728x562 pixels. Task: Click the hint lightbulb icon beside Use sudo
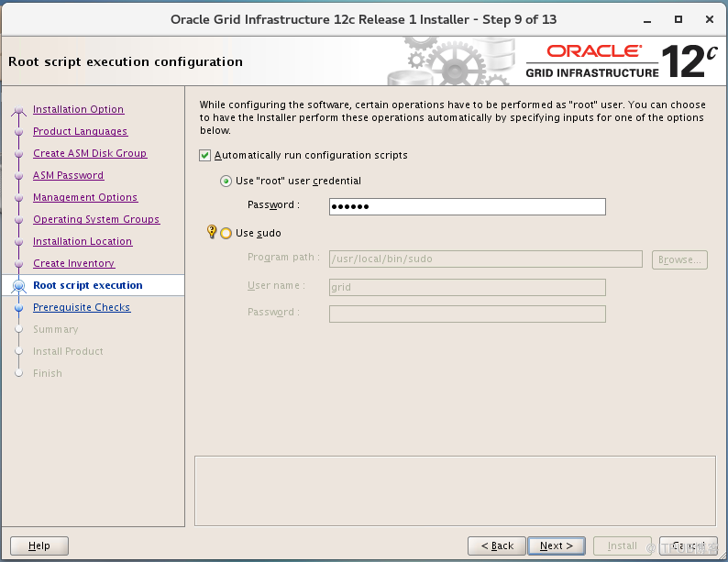[212, 232]
